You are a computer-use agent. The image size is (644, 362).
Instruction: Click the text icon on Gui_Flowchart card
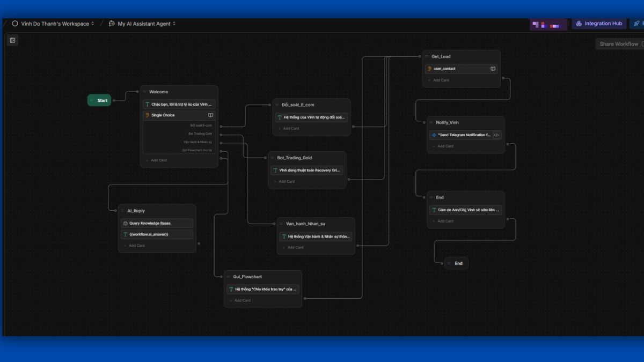click(231, 289)
